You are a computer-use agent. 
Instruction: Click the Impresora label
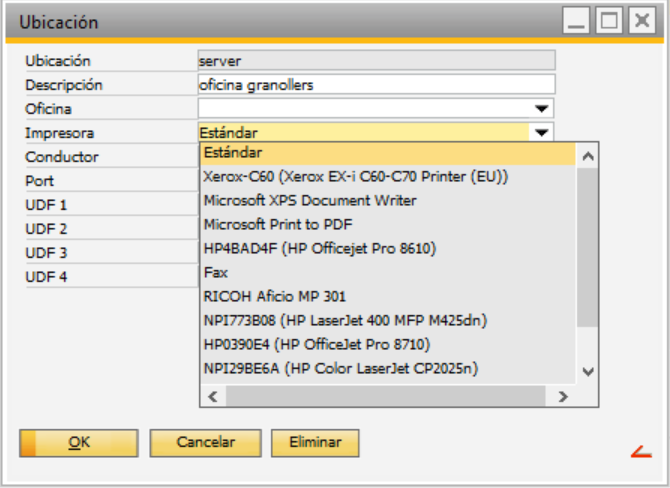click(x=59, y=133)
